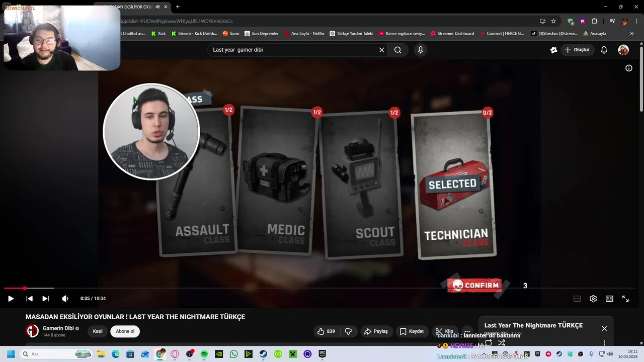Open YouTube 'Oluştur' create button
Viewport: 644px width, 362px height.
click(x=577, y=50)
